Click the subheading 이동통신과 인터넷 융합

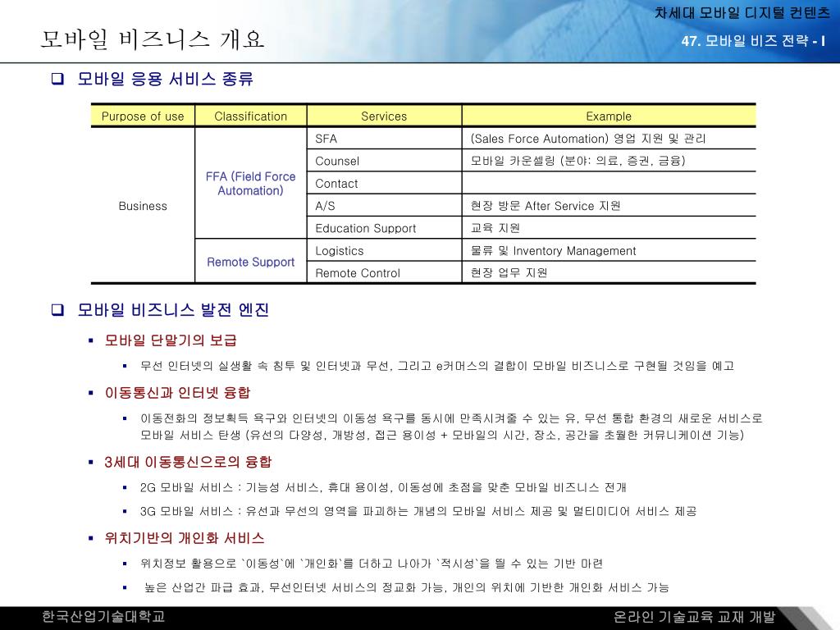point(177,393)
